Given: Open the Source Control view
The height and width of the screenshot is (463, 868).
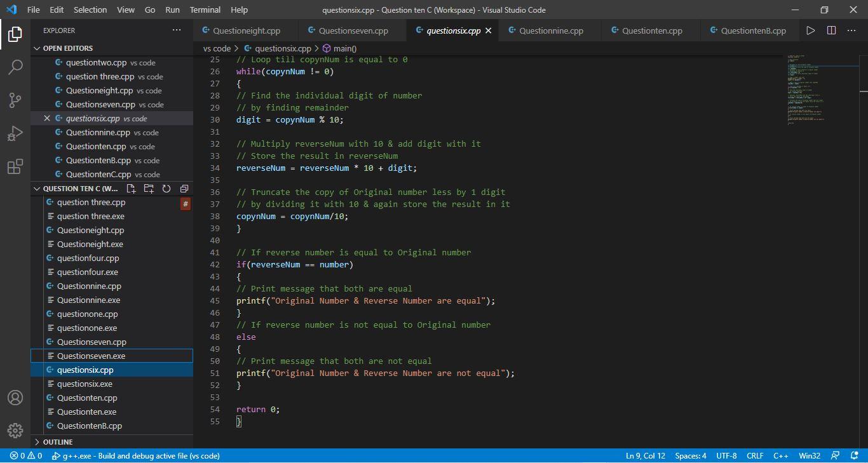Looking at the screenshot, I should [x=15, y=100].
